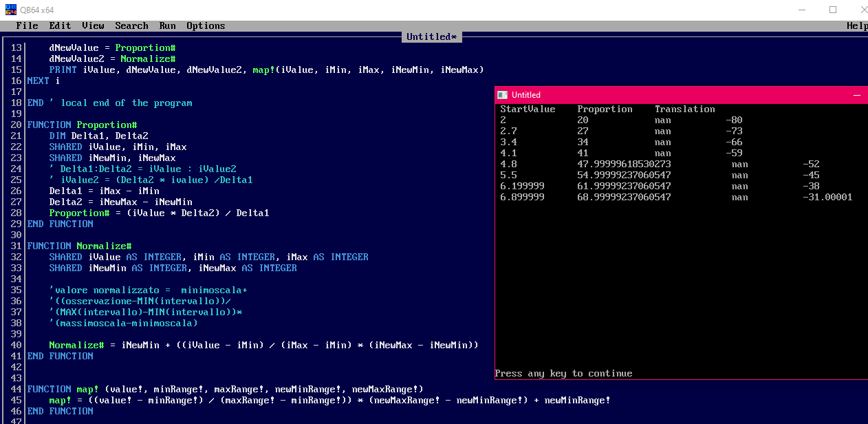The height and width of the screenshot is (424, 868).
Task: Click the FUNCTION Proportion# declaration line
Action: point(82,125)
